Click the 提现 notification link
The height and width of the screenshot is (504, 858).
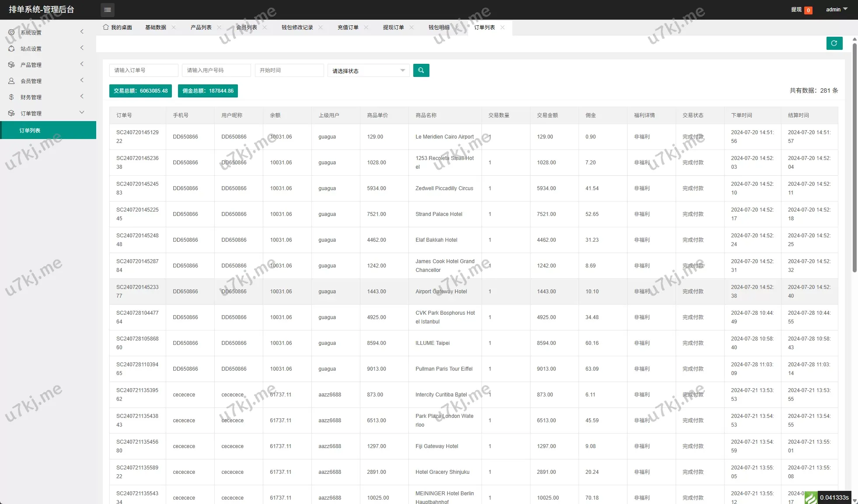pos(796,10)
